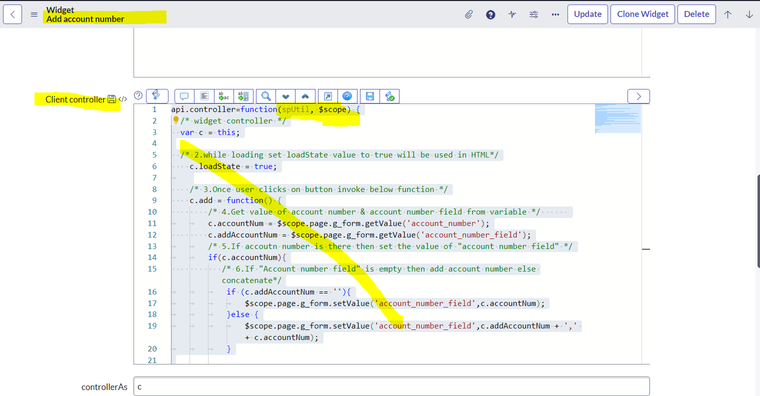The image size is (760, 396).
Task: Click save icon next to Client controller label
Action: pos(111,99)
